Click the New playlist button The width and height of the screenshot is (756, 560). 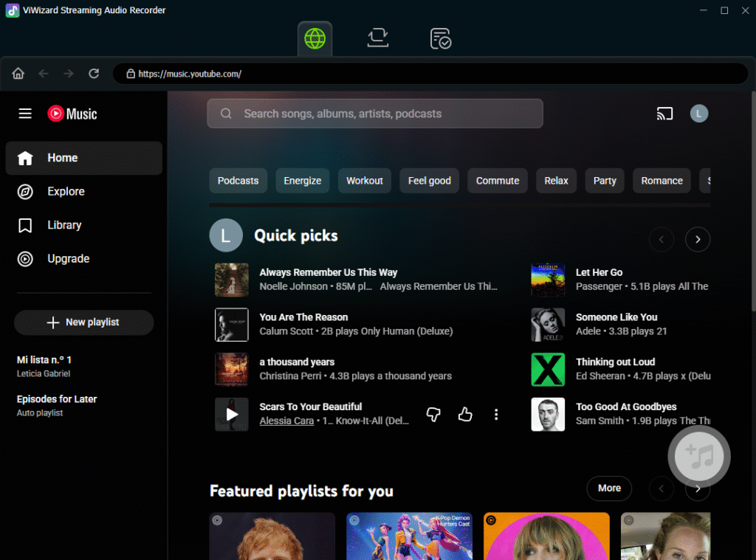click(x=83, y=322)
